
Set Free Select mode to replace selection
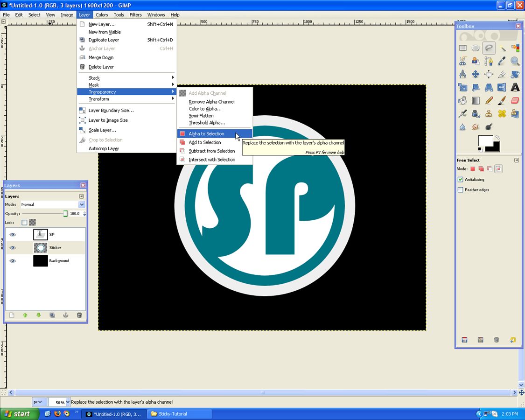(472, 169)
